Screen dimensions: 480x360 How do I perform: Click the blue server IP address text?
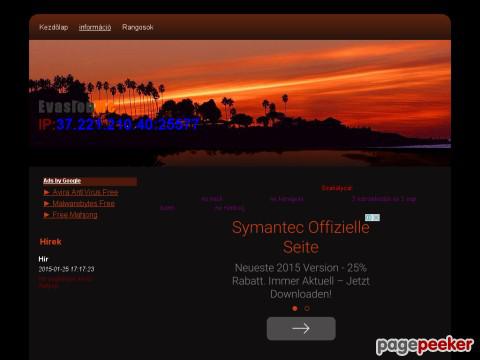127,124
